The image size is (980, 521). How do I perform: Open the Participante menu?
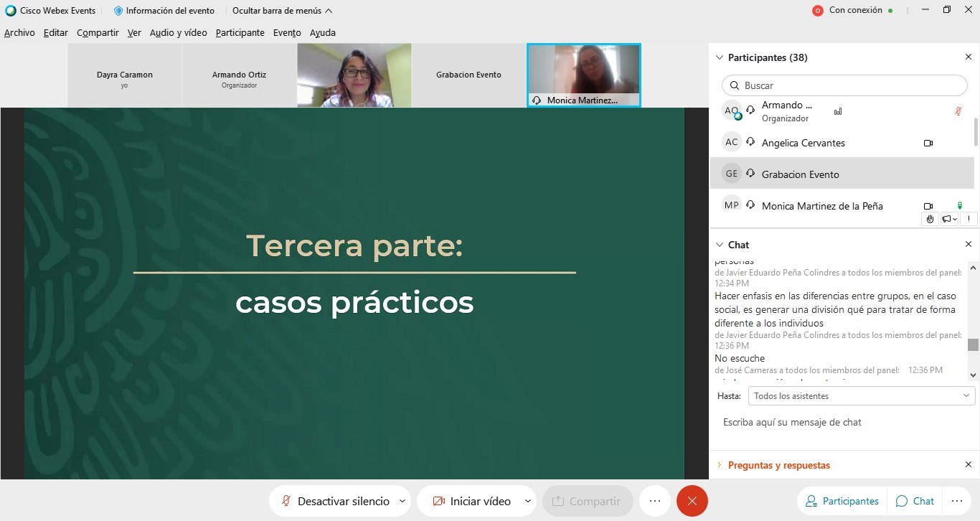[240, 32]
